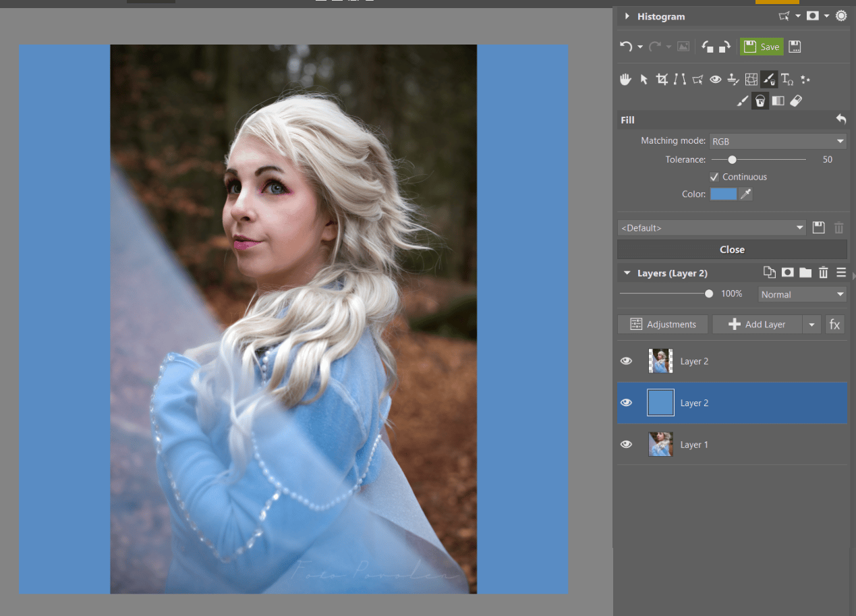Collapse the Layers panel triangle
This screenshot has width=856, height=616.
627,273
